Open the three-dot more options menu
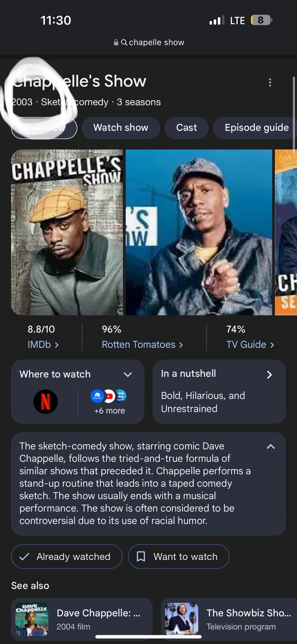Screen dimensions: 297x644 click(x=270, y=83)
